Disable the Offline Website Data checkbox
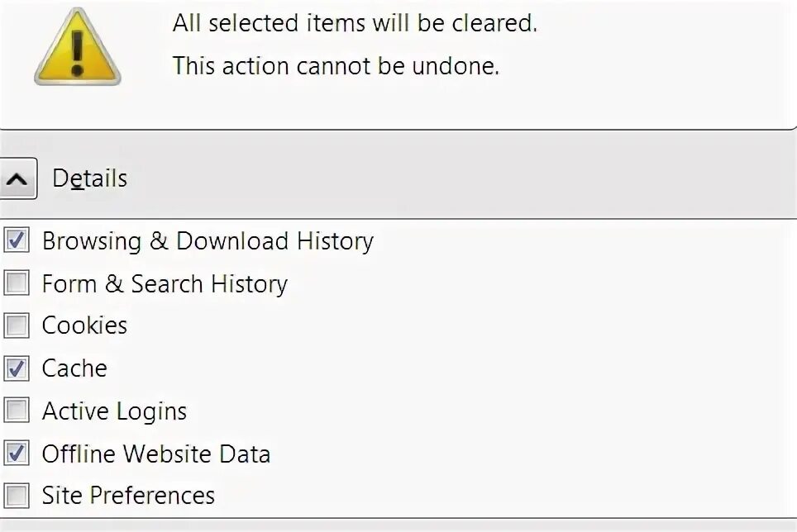Screen dimensions: 797x532 [17, 454]
